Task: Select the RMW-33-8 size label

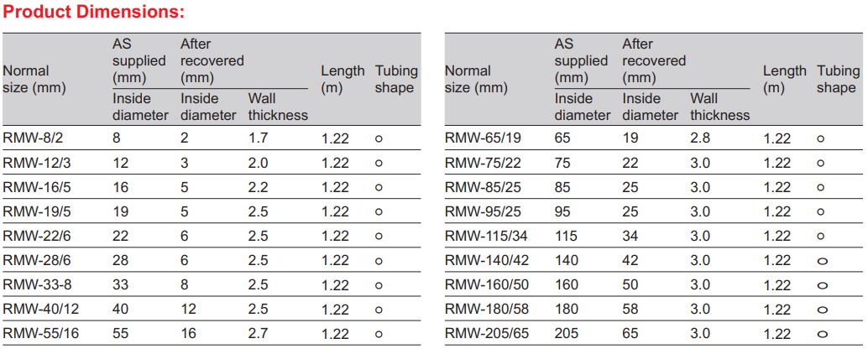Action: click(x=30, y=285)
